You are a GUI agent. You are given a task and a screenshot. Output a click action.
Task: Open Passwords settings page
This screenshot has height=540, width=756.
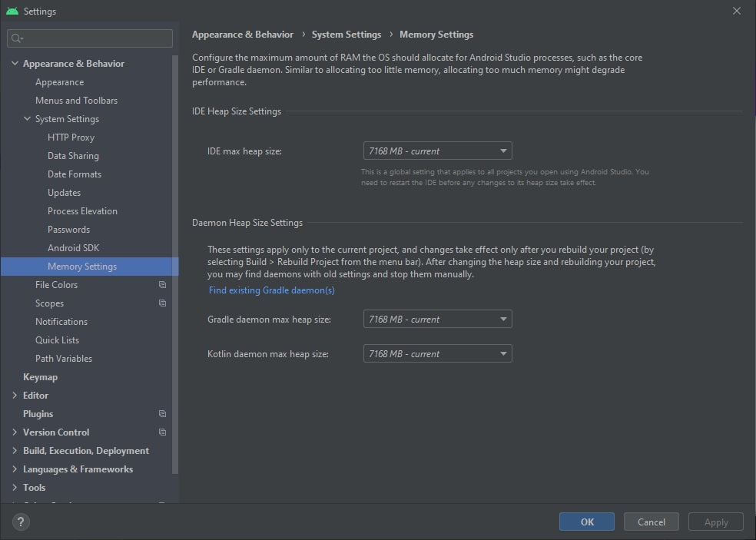pos(68,230)
